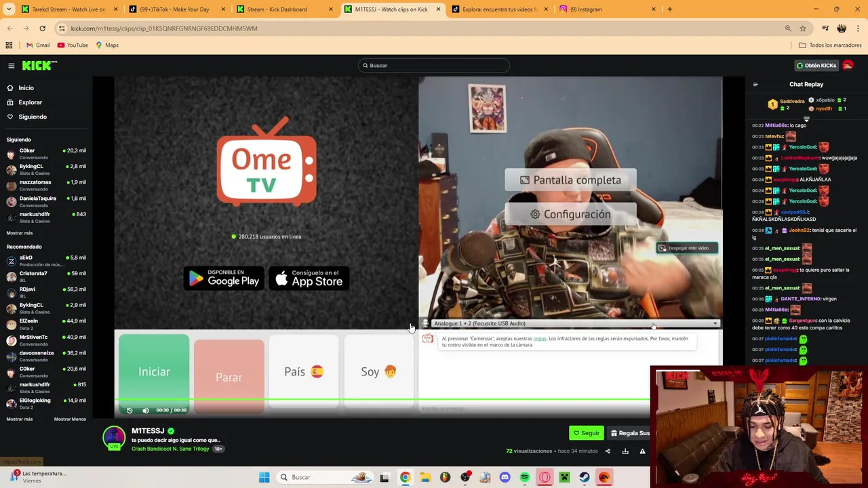Open OBS Studio from the taskbar
This screenshot has width=868, height=488.
pos(465,477)
